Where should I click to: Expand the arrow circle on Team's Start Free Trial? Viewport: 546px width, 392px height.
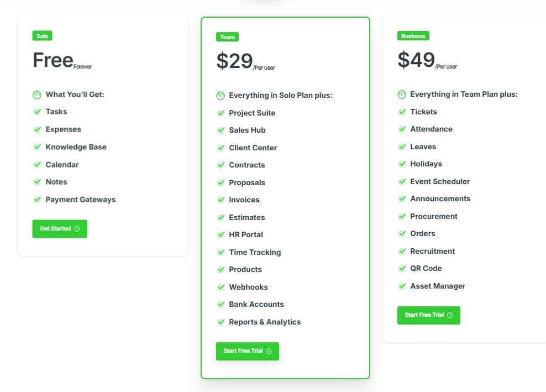click(x=269, y=351)
